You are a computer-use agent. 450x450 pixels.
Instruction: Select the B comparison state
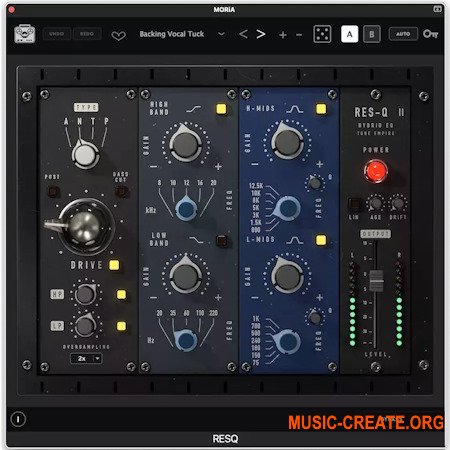pyautogui.click(x=372, y=34)
